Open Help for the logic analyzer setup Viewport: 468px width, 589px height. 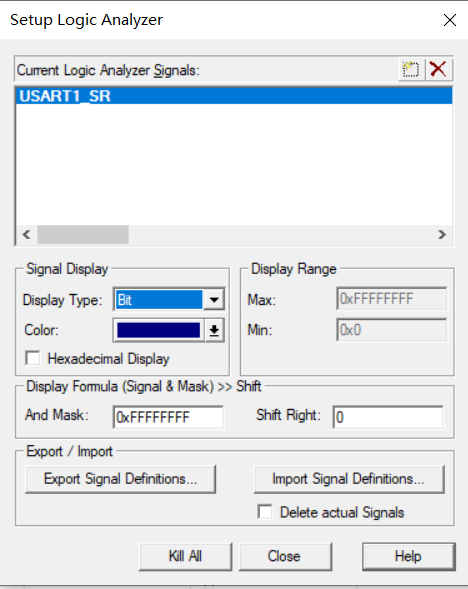[x=409, y=556]
